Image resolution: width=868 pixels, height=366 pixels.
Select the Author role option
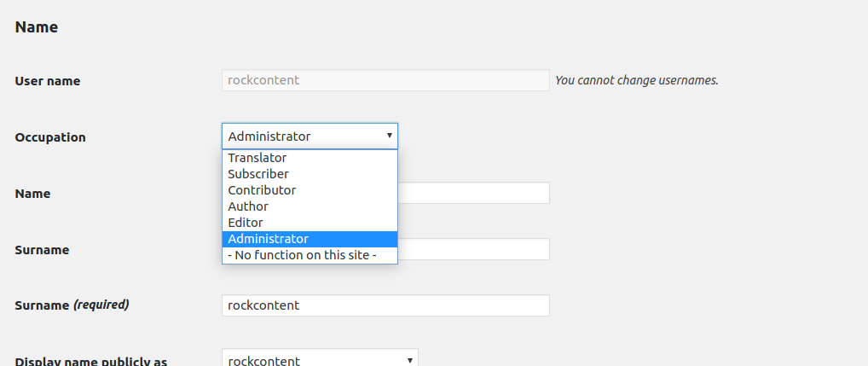pos(310,206)
